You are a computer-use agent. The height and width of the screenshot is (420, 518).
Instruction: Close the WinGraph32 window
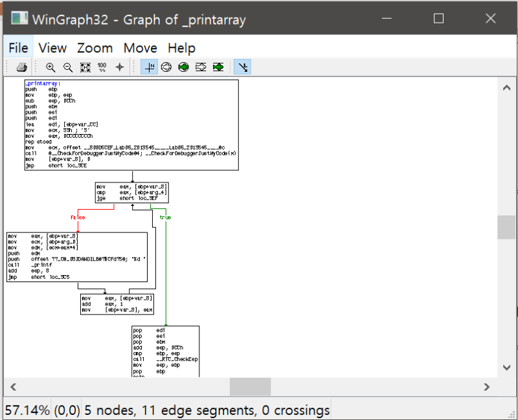(x=491, y=19)
